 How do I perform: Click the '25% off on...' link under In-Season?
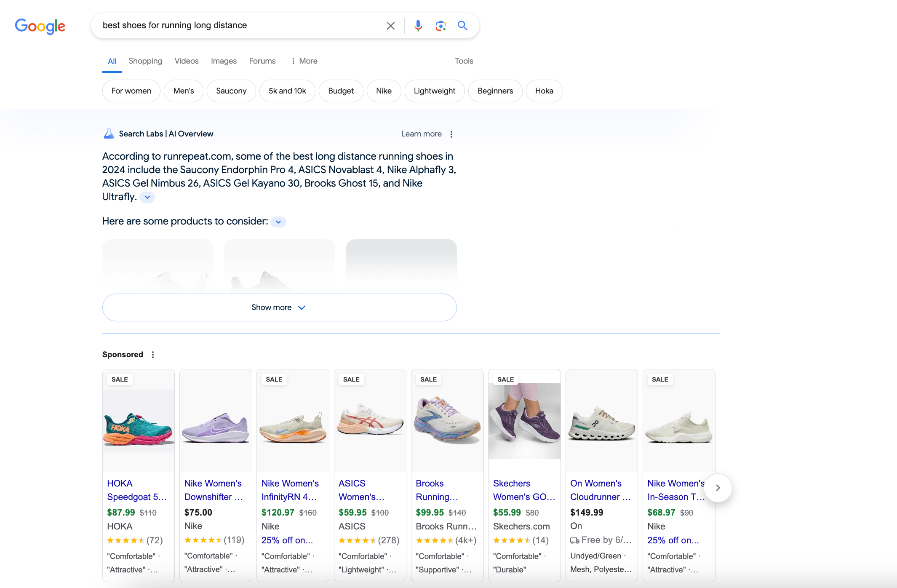(673, 540)
